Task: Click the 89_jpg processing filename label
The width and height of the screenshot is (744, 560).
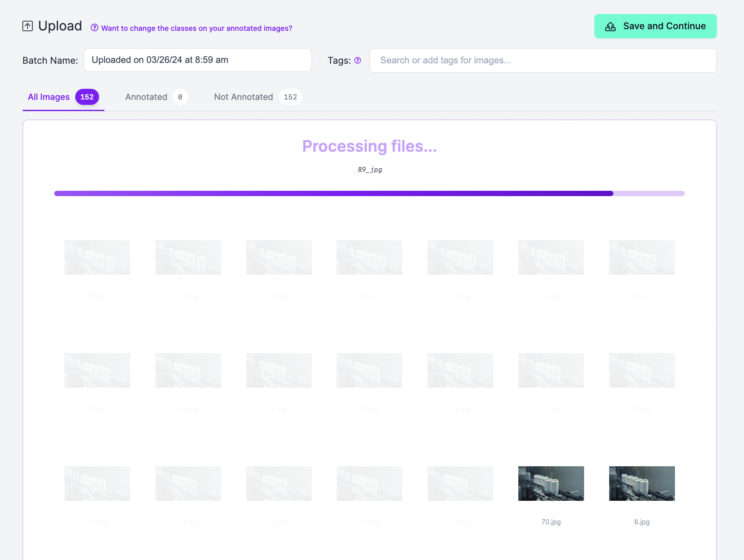Action: 370,169
